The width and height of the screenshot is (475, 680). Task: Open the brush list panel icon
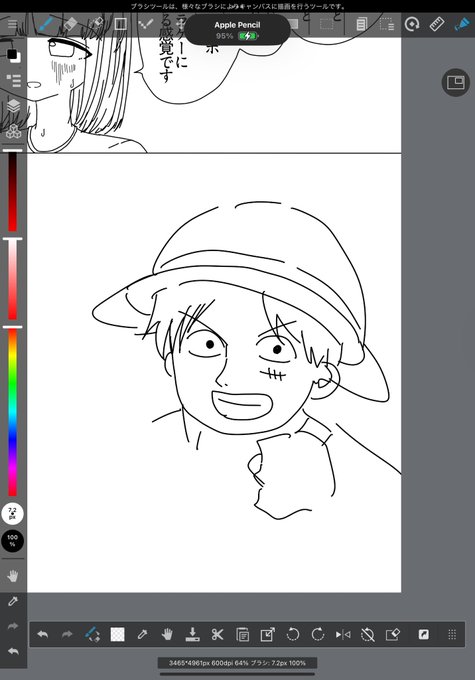click(x=13, y=80)
